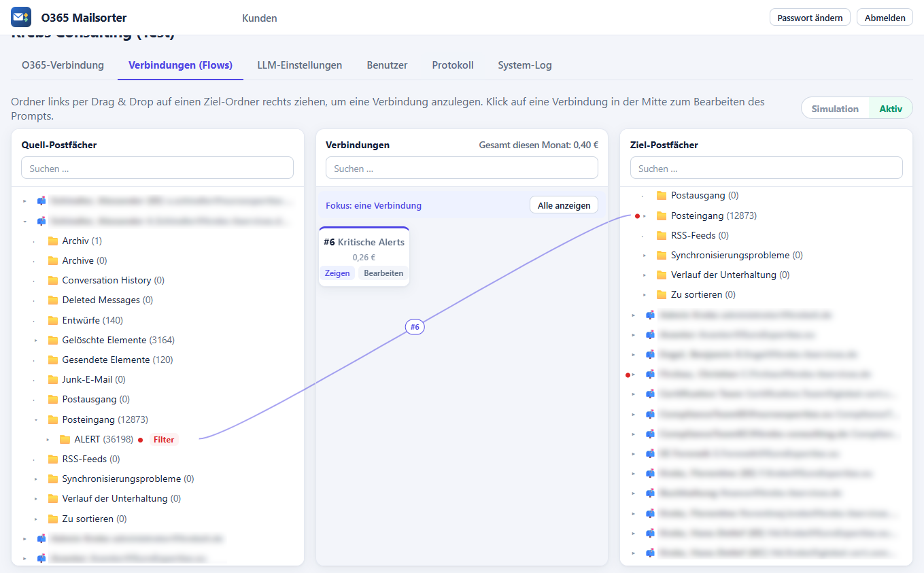The height and width of the screenshot is (573, 924).
Task: Click Alle anzeigen button
Action: pos(564,205)
